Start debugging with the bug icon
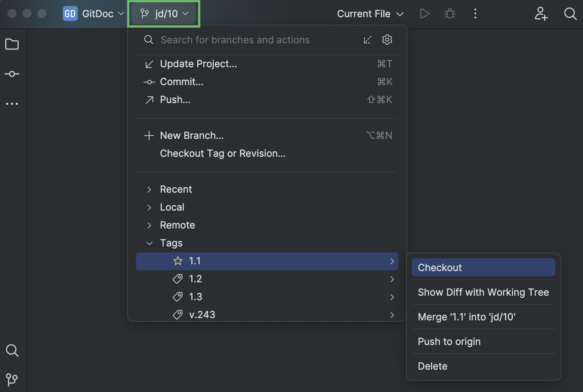 point(450,13)
